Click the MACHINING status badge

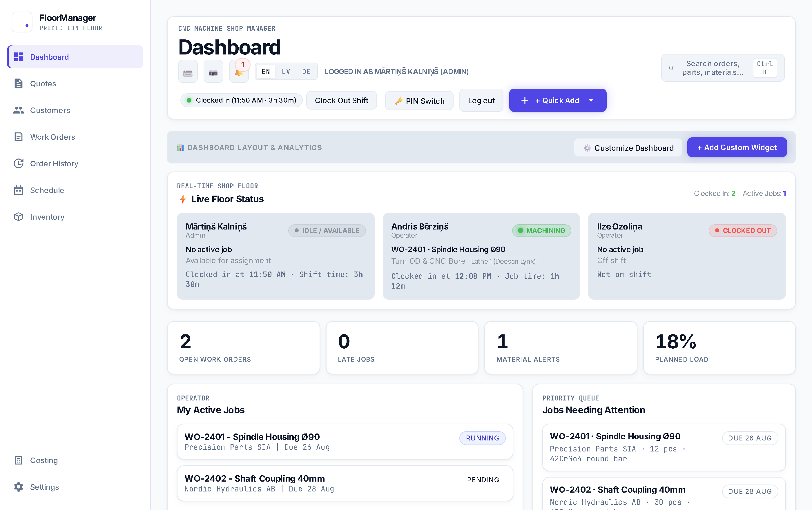coord(541,230)
